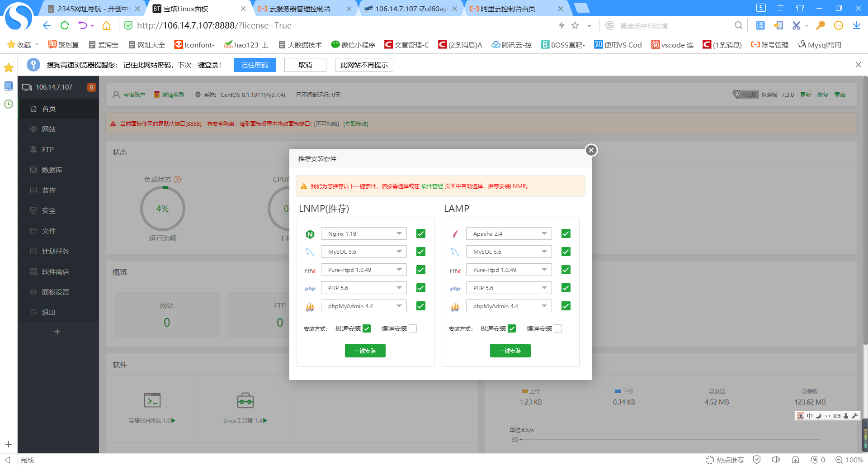Open Nginx 1.18 version dropdown
Screen dimensions: 868x466
coord(364,233)
